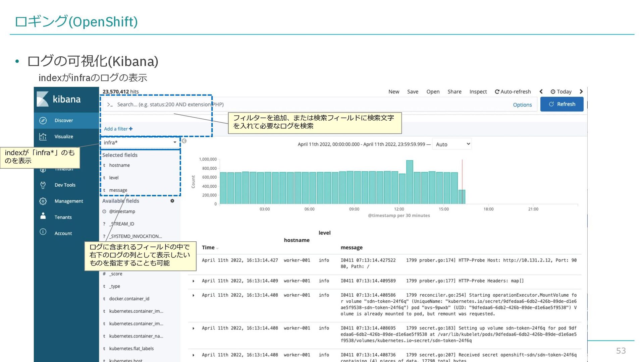
Task: Open the infra* index pattern dropdown
Action: (x=140, y=142)
